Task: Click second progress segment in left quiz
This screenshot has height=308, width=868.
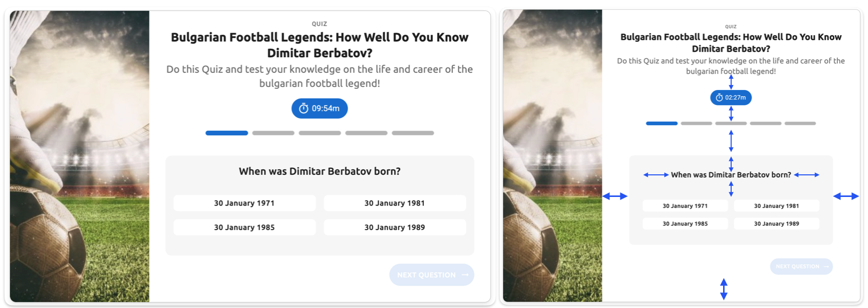Action: [273, 133]
